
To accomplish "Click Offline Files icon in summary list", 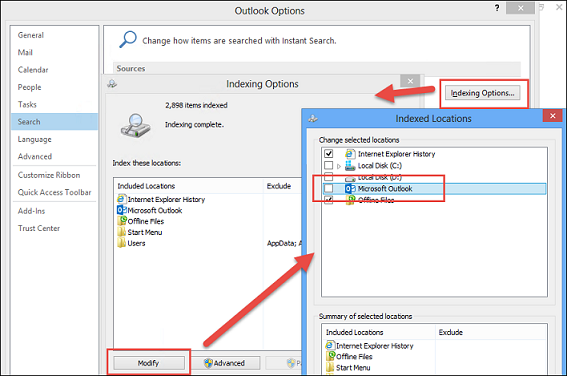I will pos(330,356).
